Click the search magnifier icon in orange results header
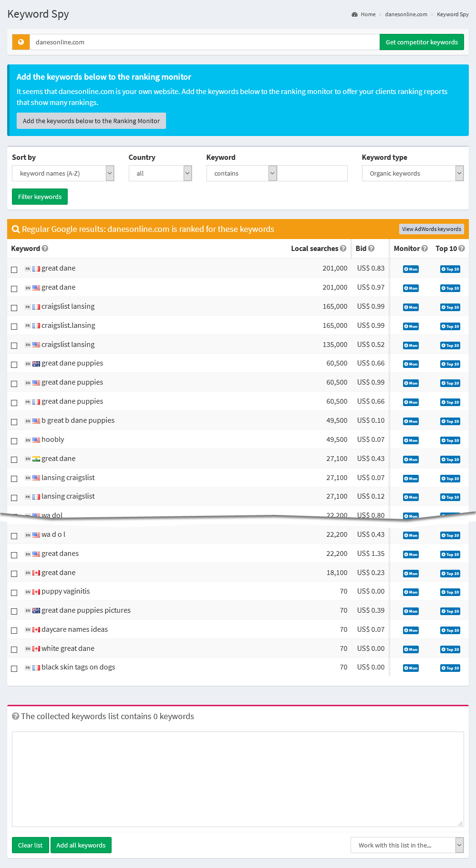 (16, 229)
